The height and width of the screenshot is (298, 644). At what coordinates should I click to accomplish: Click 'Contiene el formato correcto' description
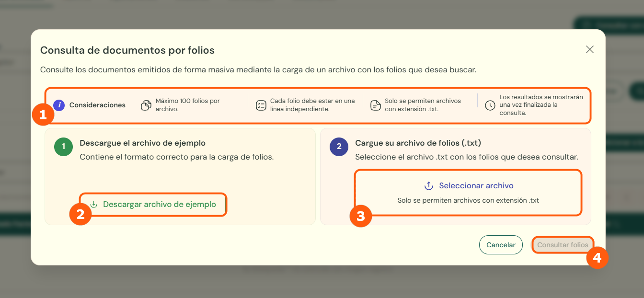177,157
